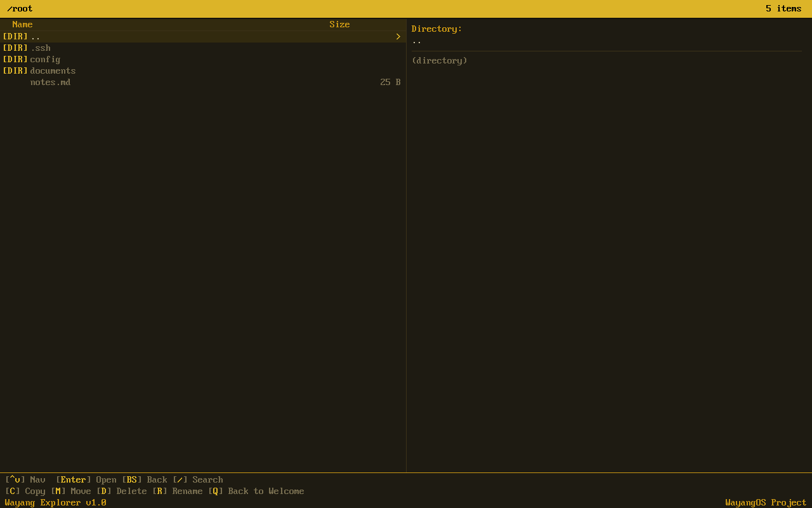Click the [DIR] icon next to config
This screenshot has width=812, height=508.
tap(14, 59)
